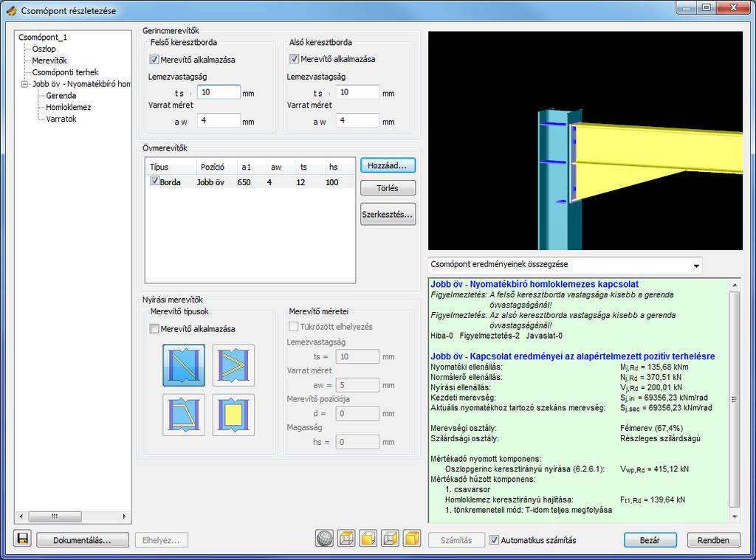Click lower rib aw weld size field
756x560 pixels.
point(357,120)
